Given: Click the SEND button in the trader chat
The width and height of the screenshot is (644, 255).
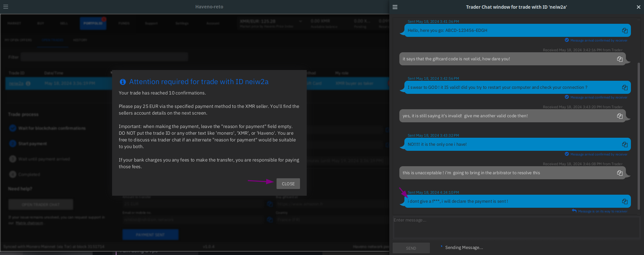Looking at the screenshot, I should [x=411, y=248].
